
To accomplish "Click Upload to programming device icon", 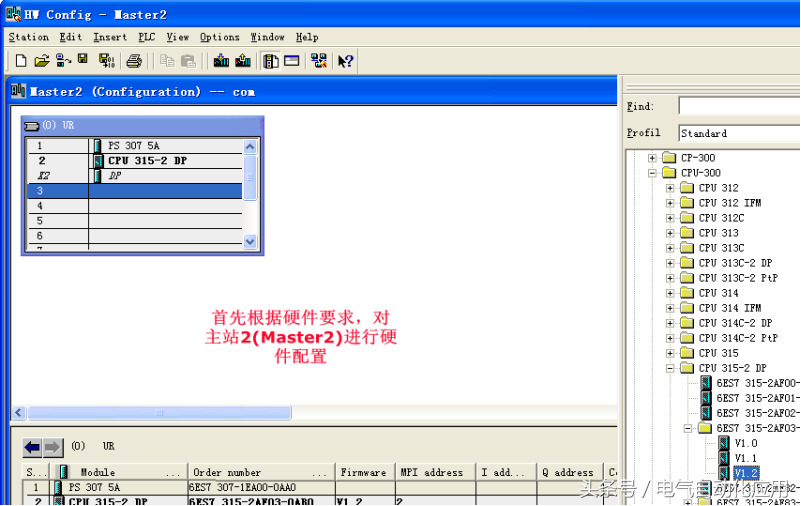I will tap(243, 61).
